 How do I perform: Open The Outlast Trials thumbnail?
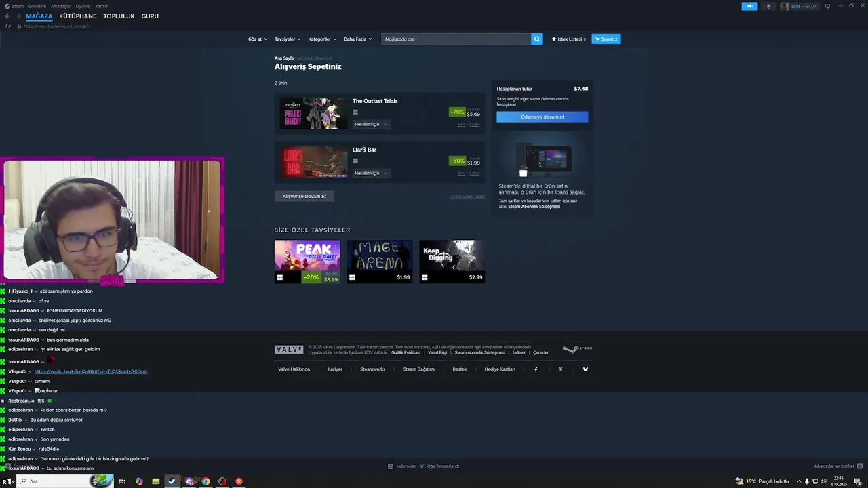pyautogui.click(x=313, y=113)
